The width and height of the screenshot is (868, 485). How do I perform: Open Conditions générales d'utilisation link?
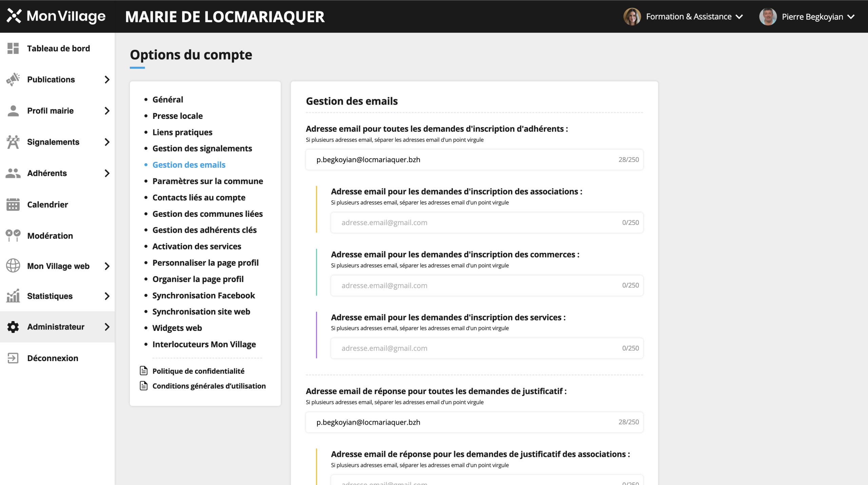coord(209,386)
